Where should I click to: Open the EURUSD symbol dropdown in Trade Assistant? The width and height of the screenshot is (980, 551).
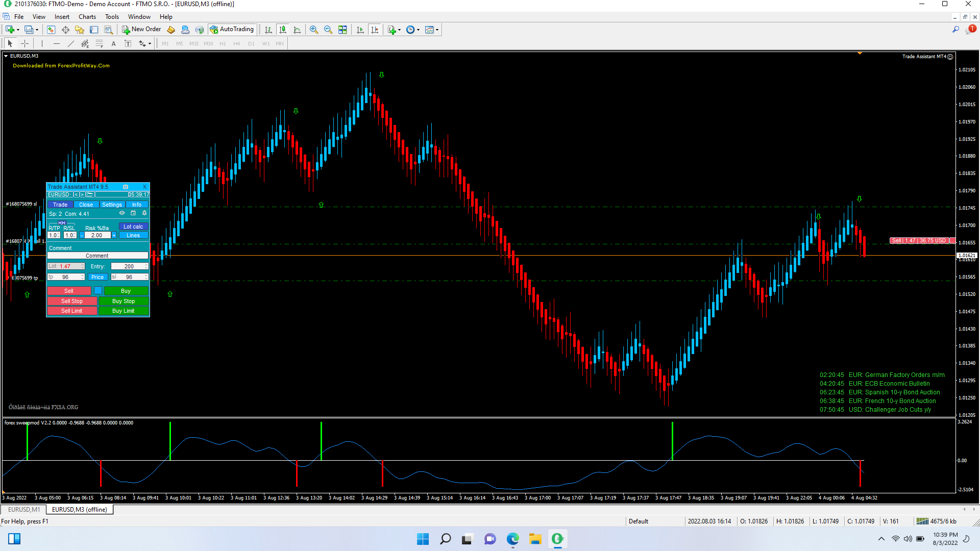coord(59,194)
